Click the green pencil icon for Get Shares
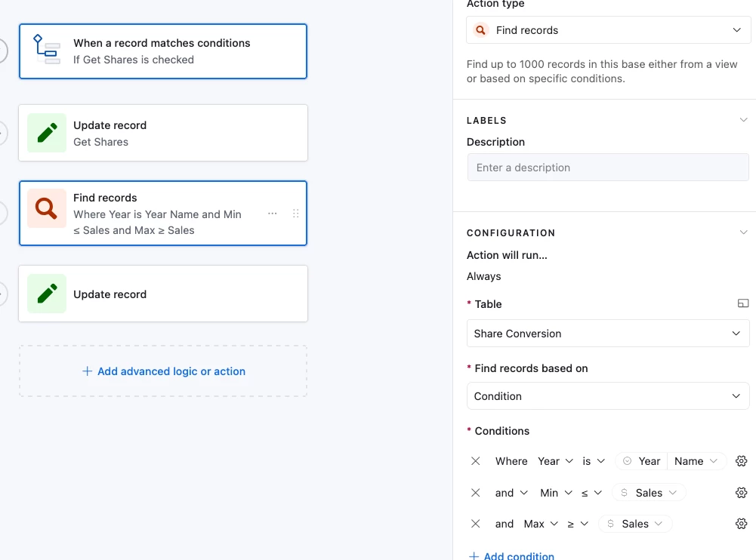Screen dimensions: 756x560 (x=47, y=133)
